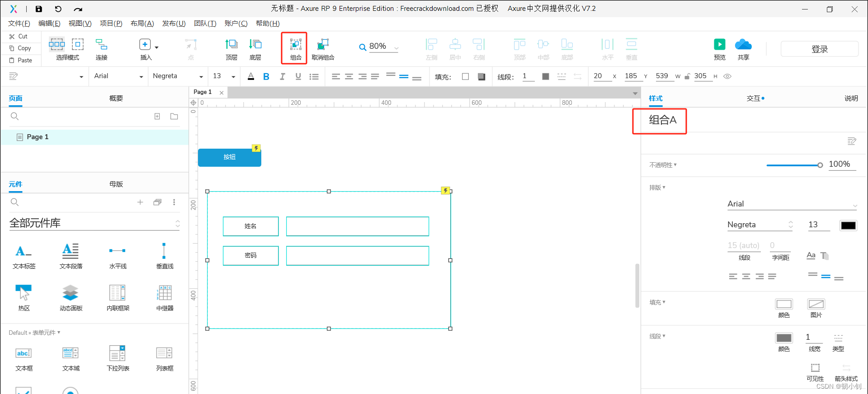Image resolution: width=868 pixels, height=394 pixels.
Task: Click the blue 按钮 button on canvas
Action: [x=230, y=157]
